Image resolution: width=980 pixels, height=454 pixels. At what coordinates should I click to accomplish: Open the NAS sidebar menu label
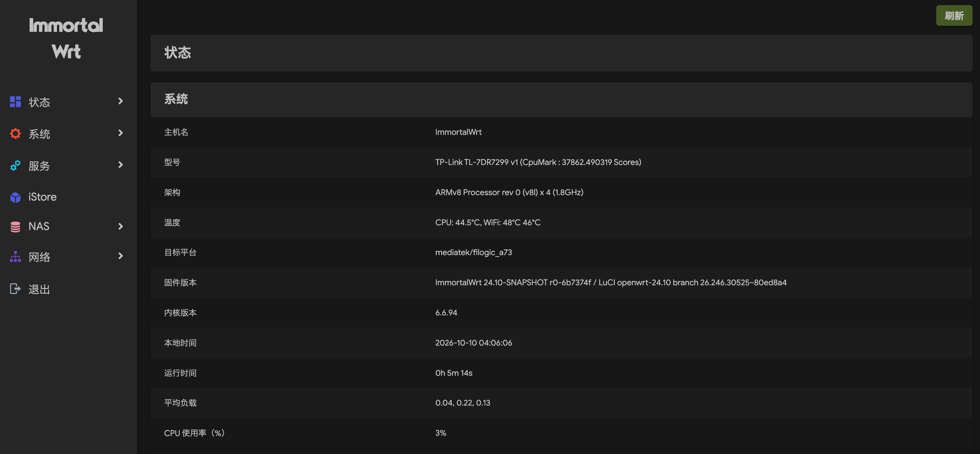(39, 226)
